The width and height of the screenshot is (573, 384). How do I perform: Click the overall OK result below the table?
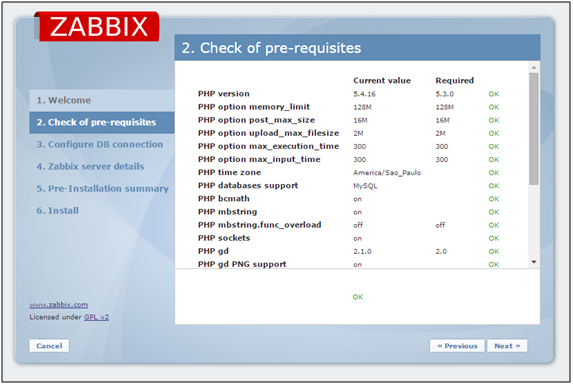click(358, 297)
